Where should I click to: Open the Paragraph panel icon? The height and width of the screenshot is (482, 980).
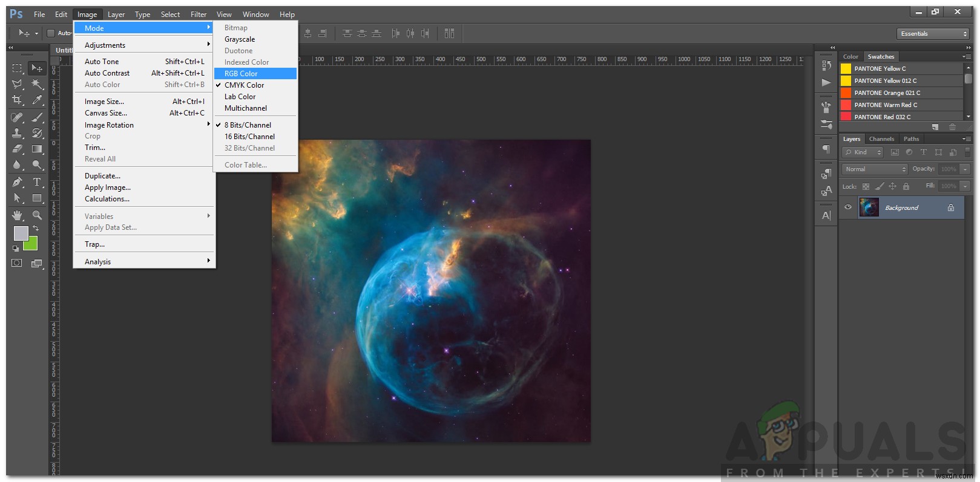click(826, 149)
